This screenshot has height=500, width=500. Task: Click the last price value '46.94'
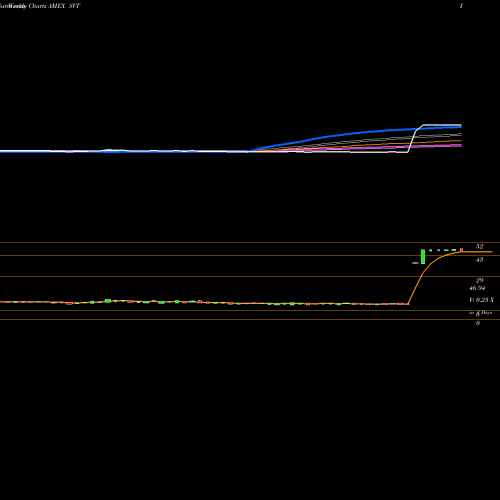(x=477, y=288)
